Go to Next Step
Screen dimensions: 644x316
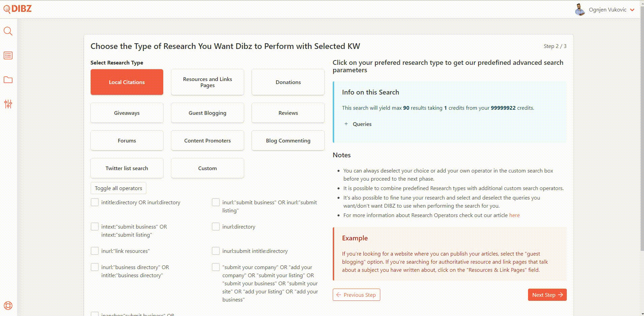pyautogui.click(x=547, y=295)
